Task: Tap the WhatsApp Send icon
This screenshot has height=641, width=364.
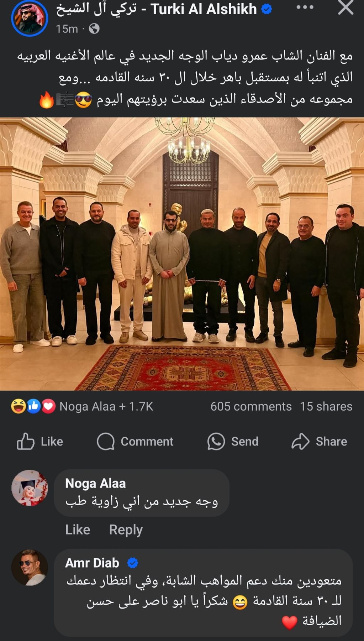Action: (216, 442)
